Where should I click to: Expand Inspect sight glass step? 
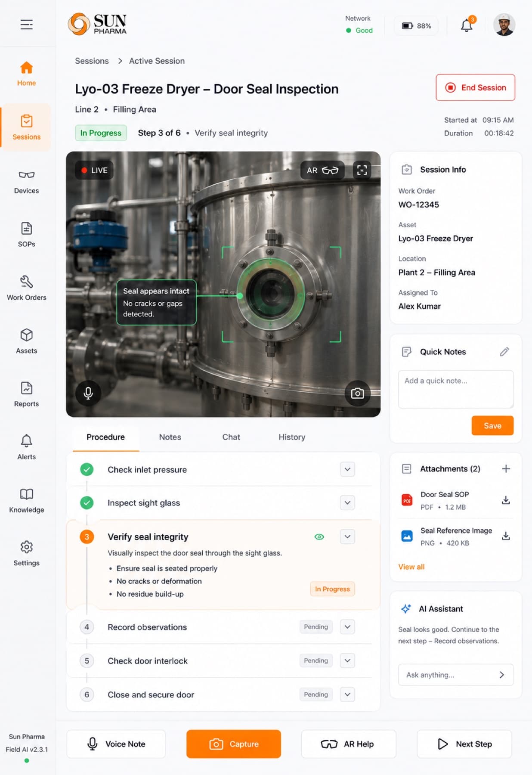coord(347,502)
